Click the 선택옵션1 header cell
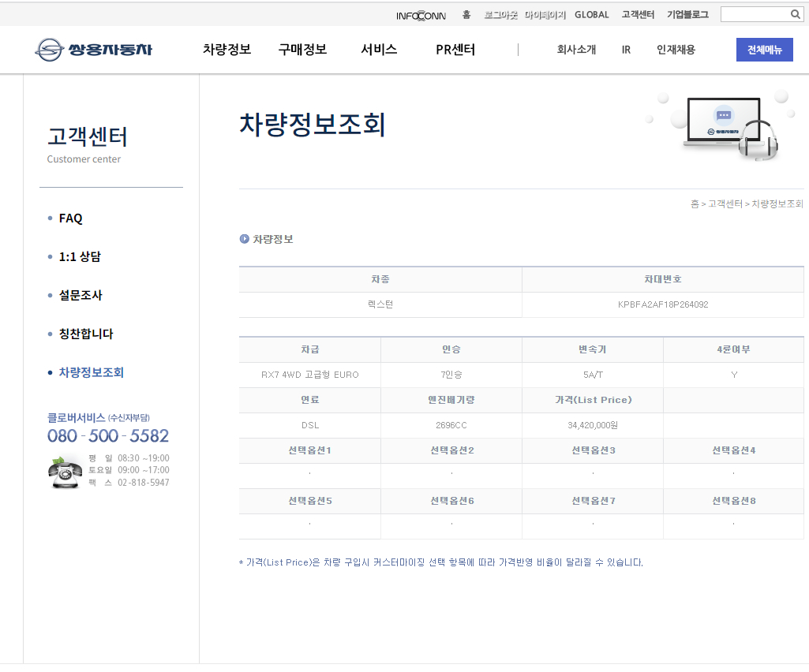 [309, 450]
